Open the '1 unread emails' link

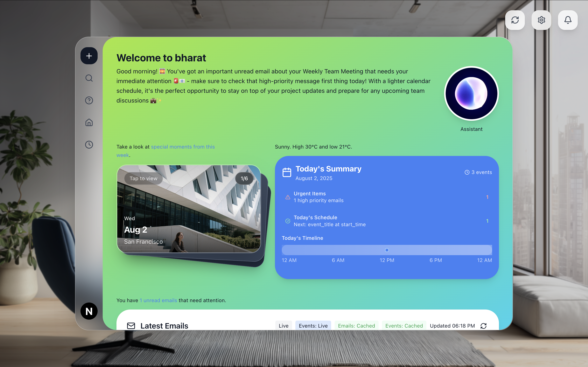tap(158, 300)
